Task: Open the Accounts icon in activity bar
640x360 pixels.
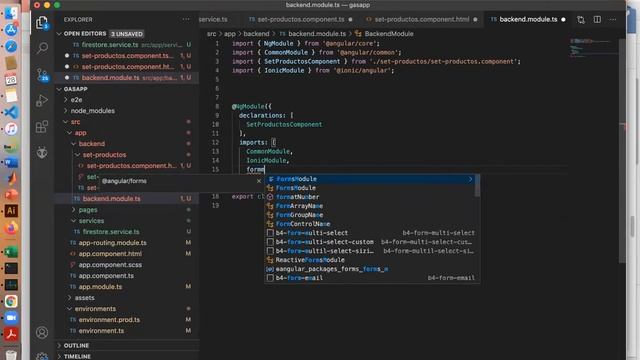Action: [x=42, y=333]
